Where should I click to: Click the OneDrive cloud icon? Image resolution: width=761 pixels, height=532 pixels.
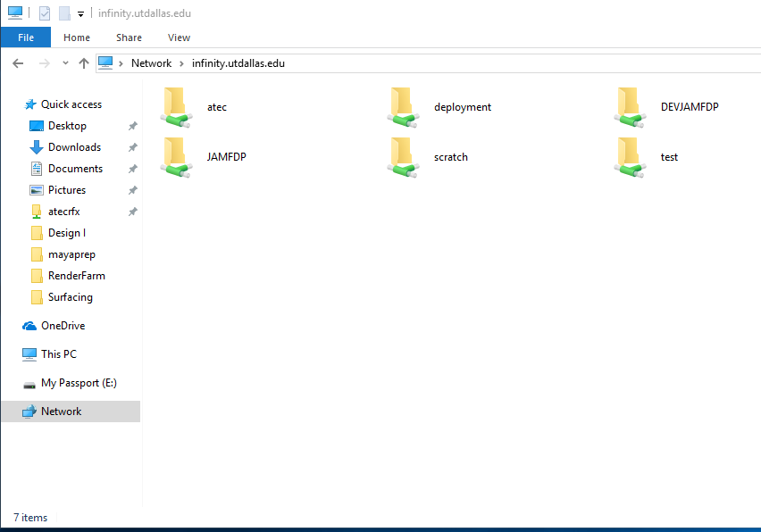tap(29, 326)
